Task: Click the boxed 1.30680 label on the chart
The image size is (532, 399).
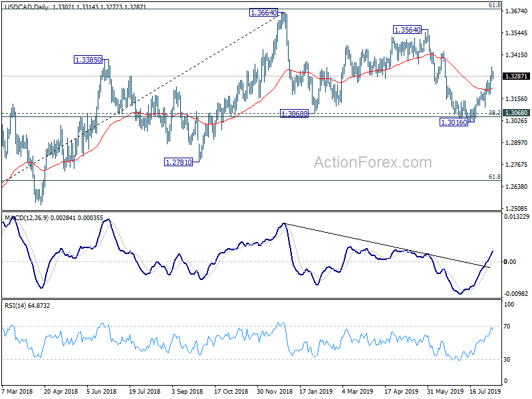Action: pyautogui.click(x=295, y=114)
